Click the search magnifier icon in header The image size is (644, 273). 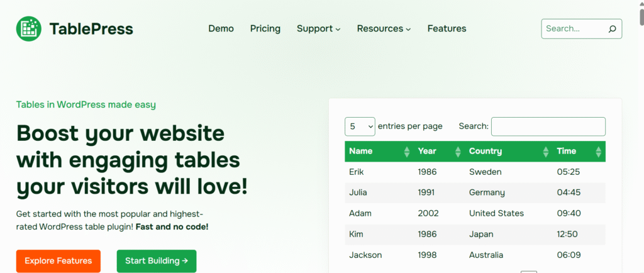612,29
